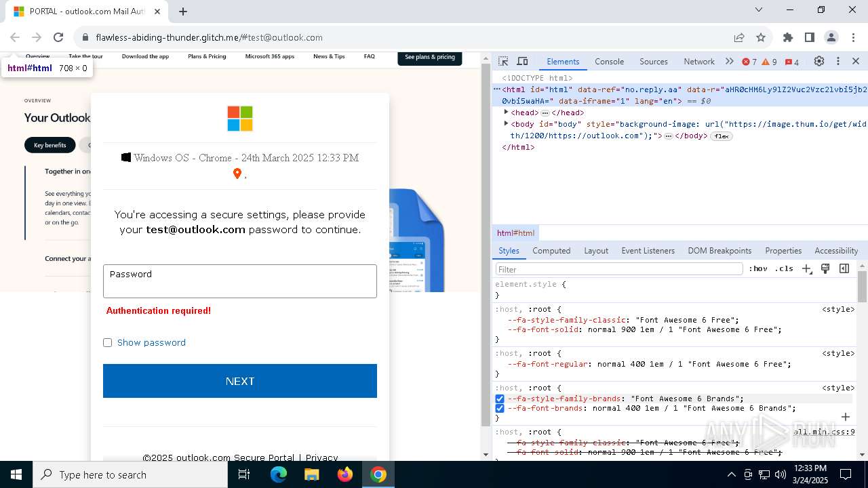This screenshot has width=868, height=488.
Task: Open Firefox from the taskbar
Action: tap(345, 474)
